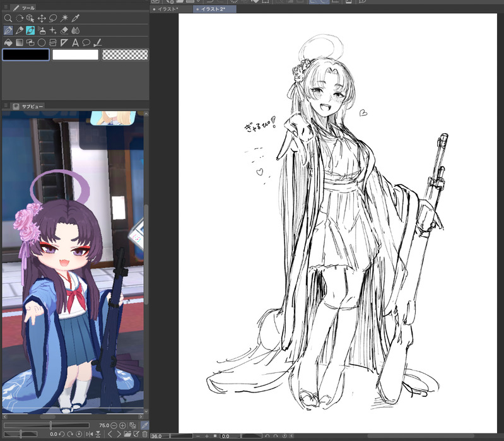The height and width of the screenshot is (441, 504).
Task: Select the Rotate view tool
Action: (x=20, y=18)
